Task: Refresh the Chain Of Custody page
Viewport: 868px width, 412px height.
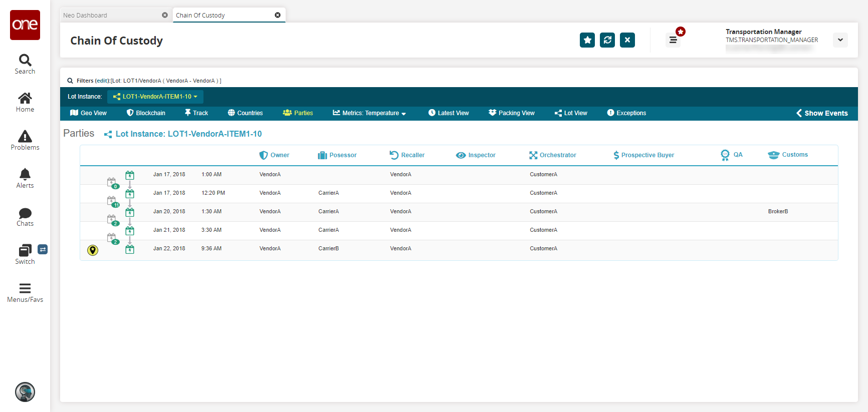Action: point(607,40)
